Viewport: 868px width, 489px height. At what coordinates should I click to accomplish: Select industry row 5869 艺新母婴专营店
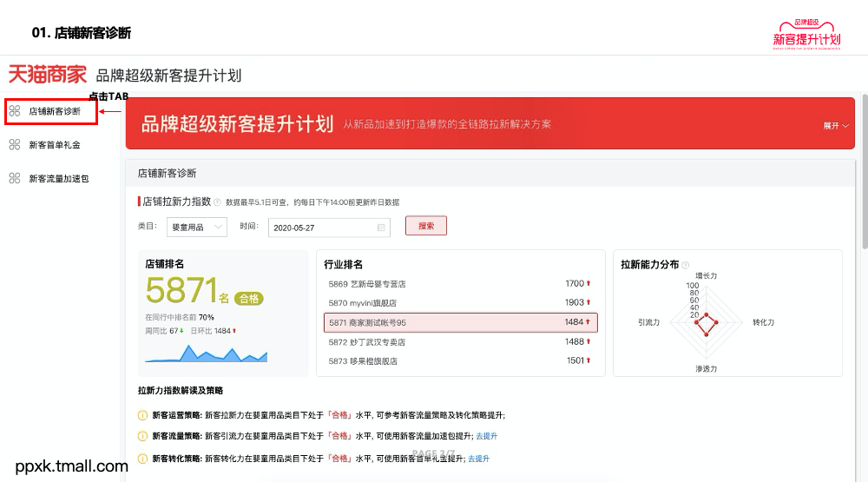click(x=460, y=284)
